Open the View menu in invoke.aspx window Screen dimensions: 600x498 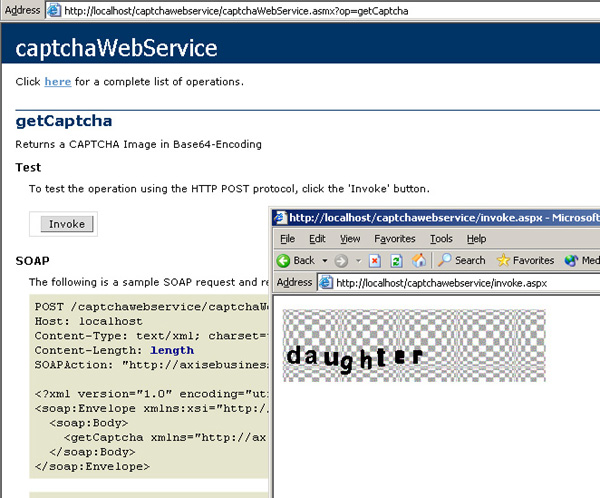point(350,239)
